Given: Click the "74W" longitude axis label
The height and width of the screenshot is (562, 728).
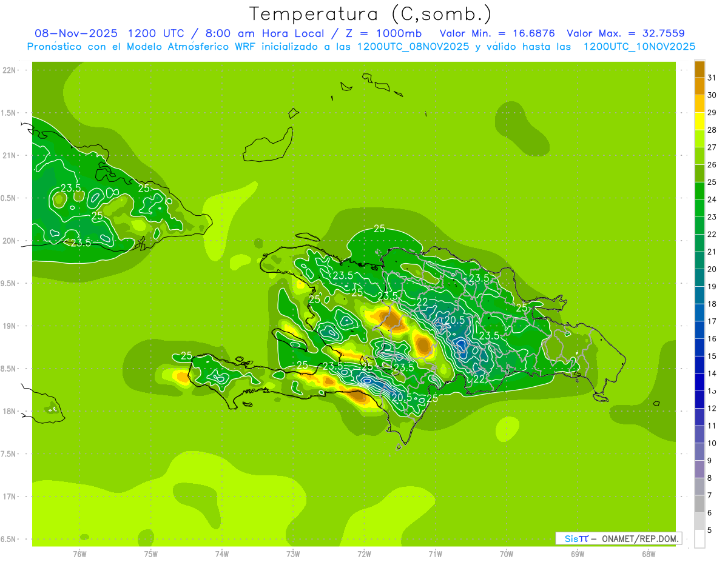Looking at the screenshot, I should coord(221,554).
